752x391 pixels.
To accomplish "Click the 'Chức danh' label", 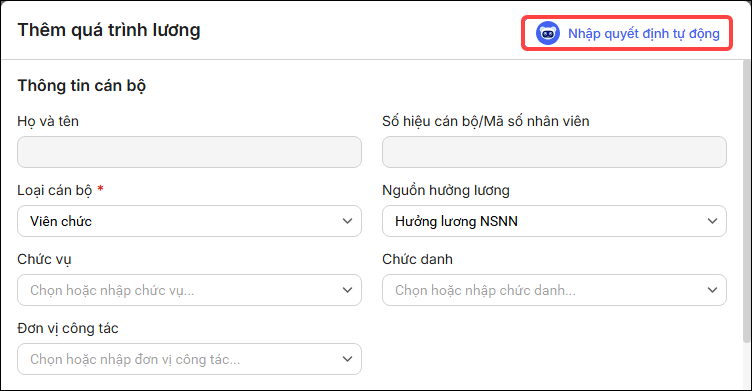I will tap(417, 260).
